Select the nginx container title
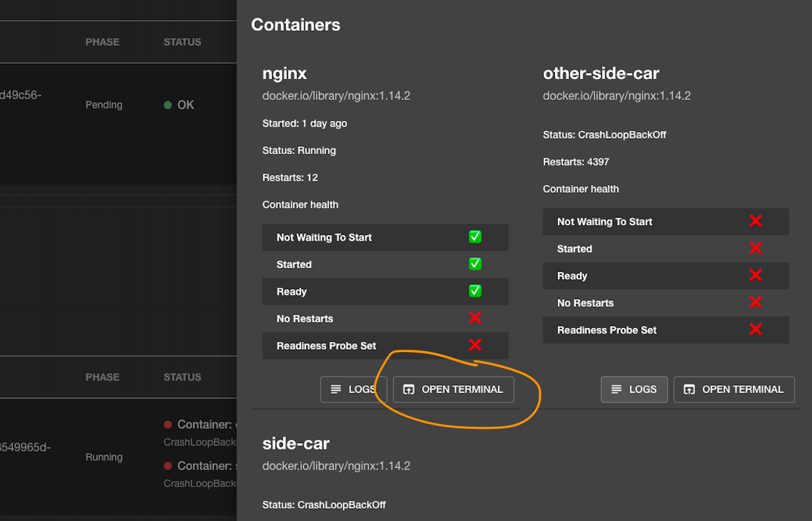This screenshot has height=521, width=812. coord(285,74)
